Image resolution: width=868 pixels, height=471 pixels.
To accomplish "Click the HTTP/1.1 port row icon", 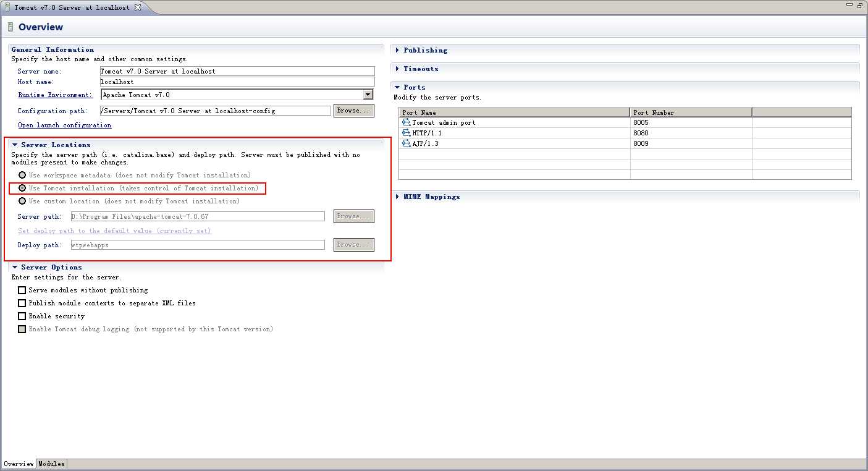I will tap(407, 133).
